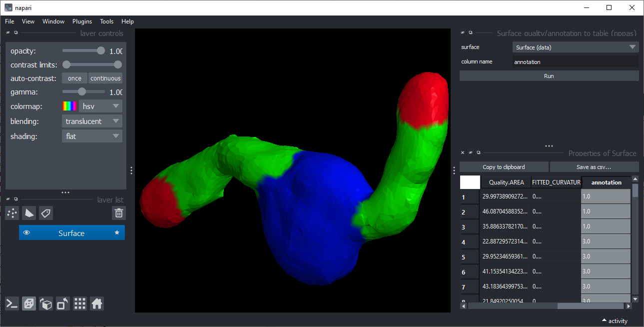This screenshot has height=327, width=644.
Task: Expand the shading flat dropdown
Action: pos(92,136)
